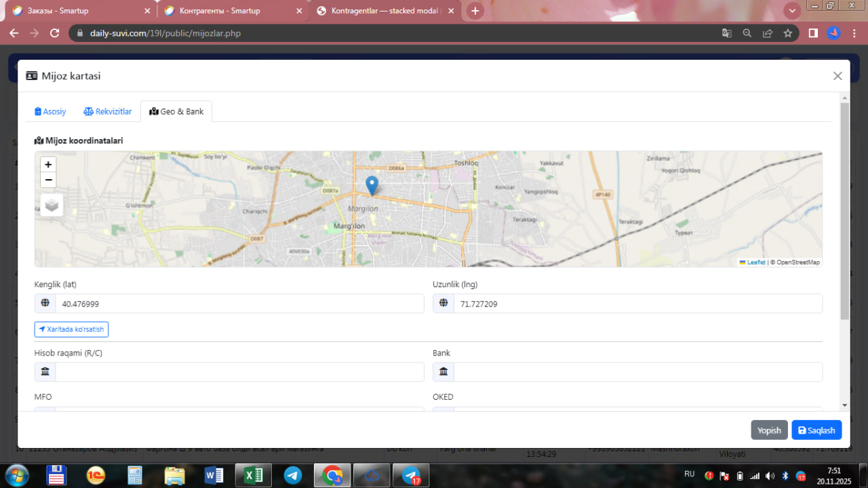The image size is (868, 488).
Task: Click the translate page icon in address bar
Action: click(x=726, y=33)
